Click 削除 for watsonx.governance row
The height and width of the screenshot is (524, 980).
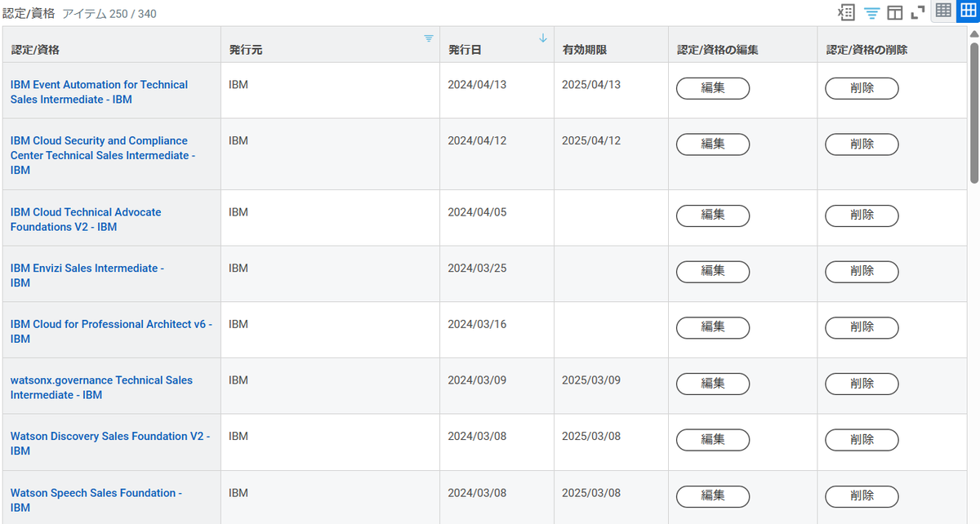(862, 384)
